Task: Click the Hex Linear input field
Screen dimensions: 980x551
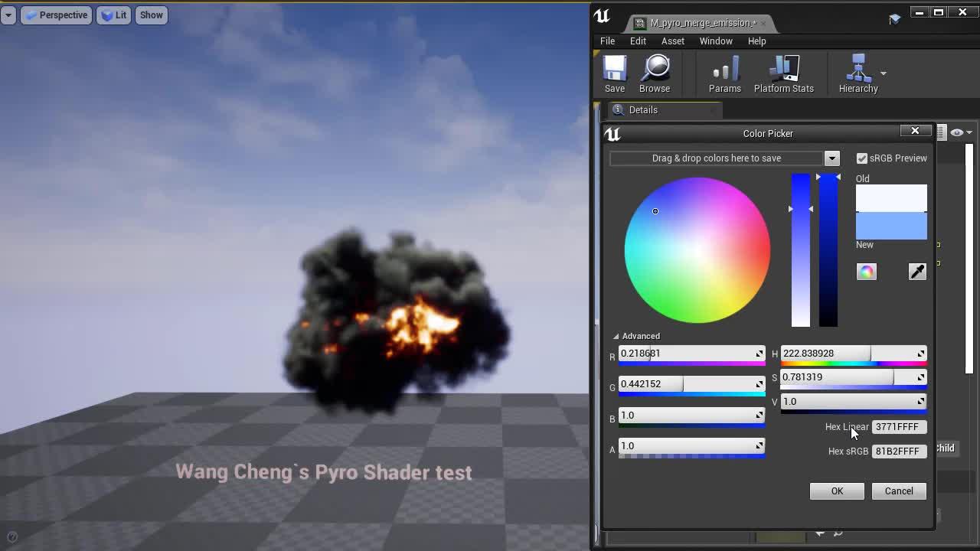Action: [x=900, y=427]
